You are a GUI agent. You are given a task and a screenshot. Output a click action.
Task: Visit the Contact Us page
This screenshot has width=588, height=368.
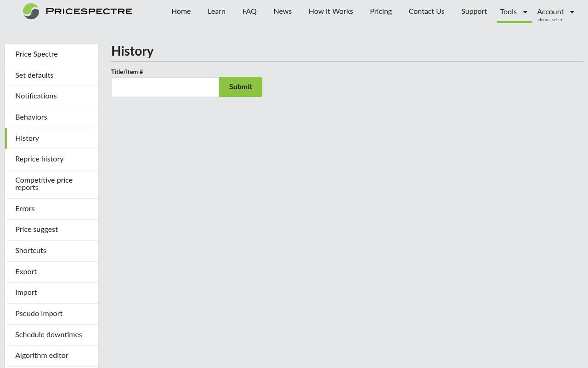(x=426, y=11)
